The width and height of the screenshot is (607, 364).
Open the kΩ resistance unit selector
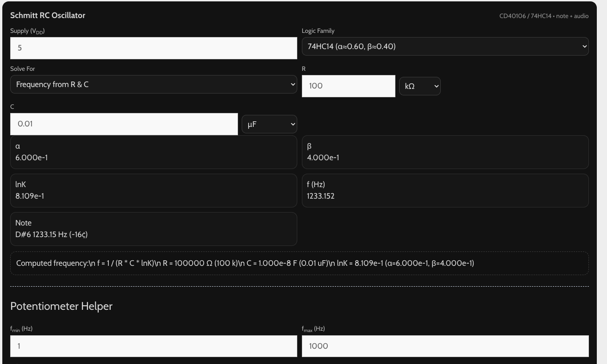tap(419, 87)
